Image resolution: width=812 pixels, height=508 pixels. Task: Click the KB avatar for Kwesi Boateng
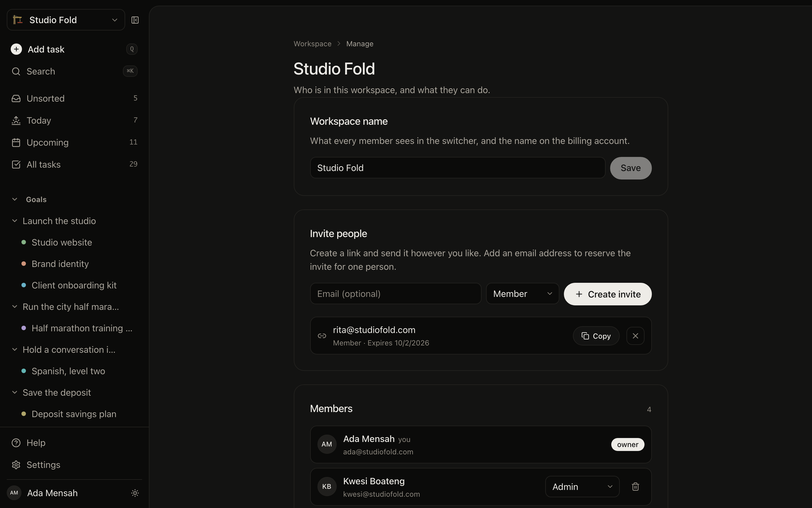(x=327, y=487)
